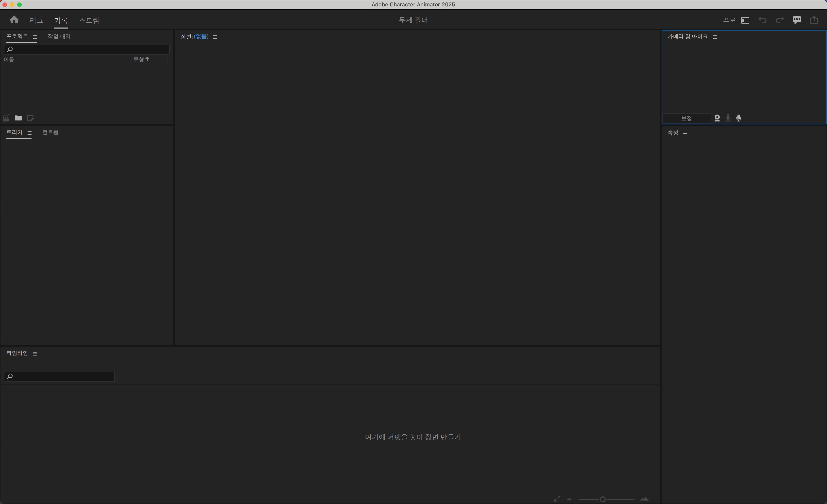Click the 보정 button
This screenshot has width=827, height=504.
point(686,118)
